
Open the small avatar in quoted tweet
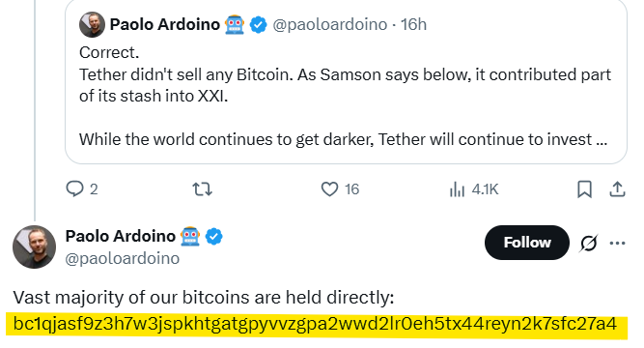pos(92,24)
